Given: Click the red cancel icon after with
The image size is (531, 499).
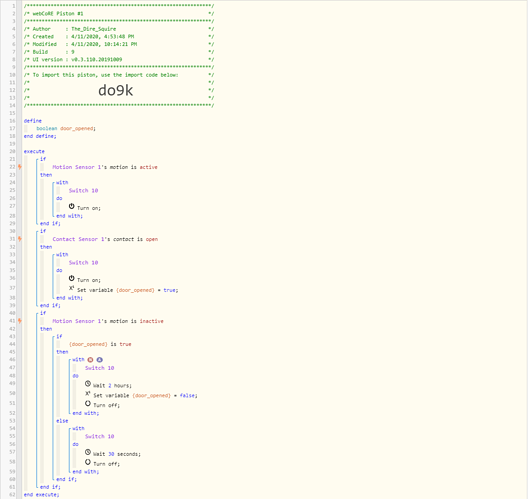Looking at the screenshot, I should point(90,360).
